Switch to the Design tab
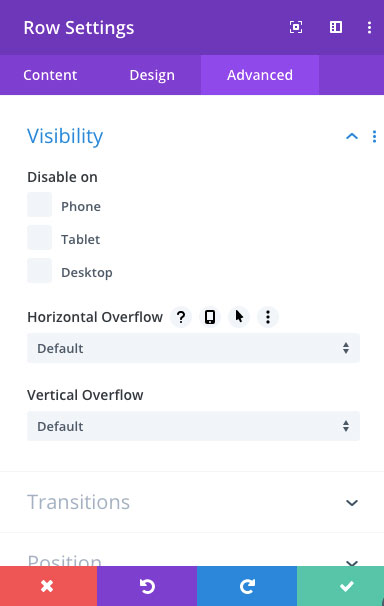The height and width of the screenshot is (606, 384). pyautogui.click(x=152, y=75)
